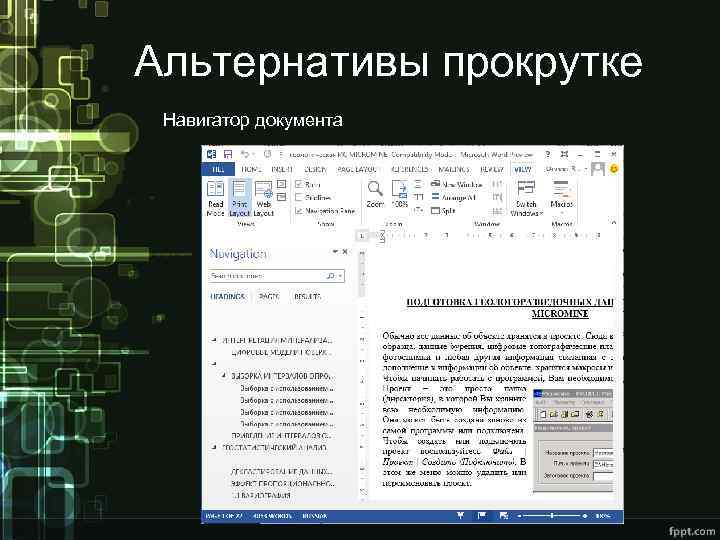Click the zoom in plus in the status bar
Image resolution: width=720 pixels, height=540 pixels.
[585, 516]
